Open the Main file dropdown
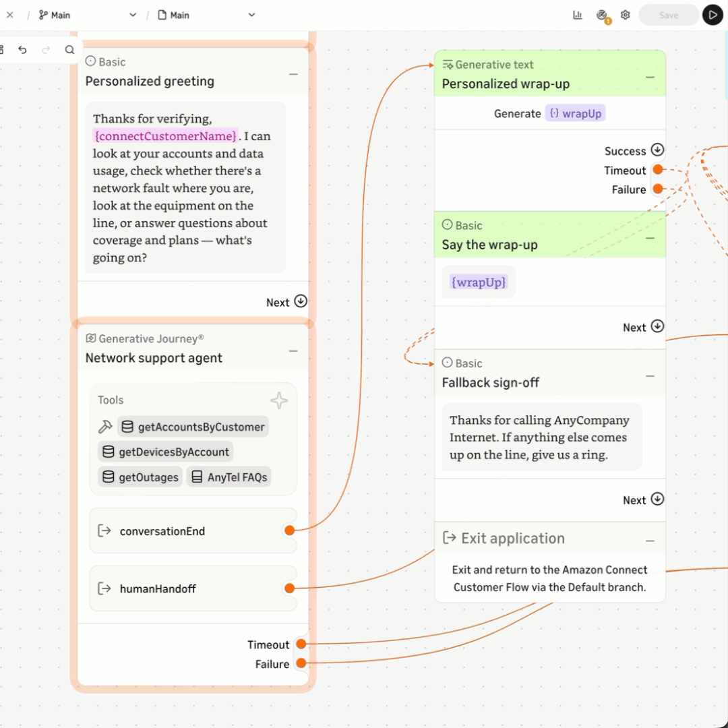Image resolution: width=728 pixels, height=728 pixels. pyautogui.click(x=206, y=16)
